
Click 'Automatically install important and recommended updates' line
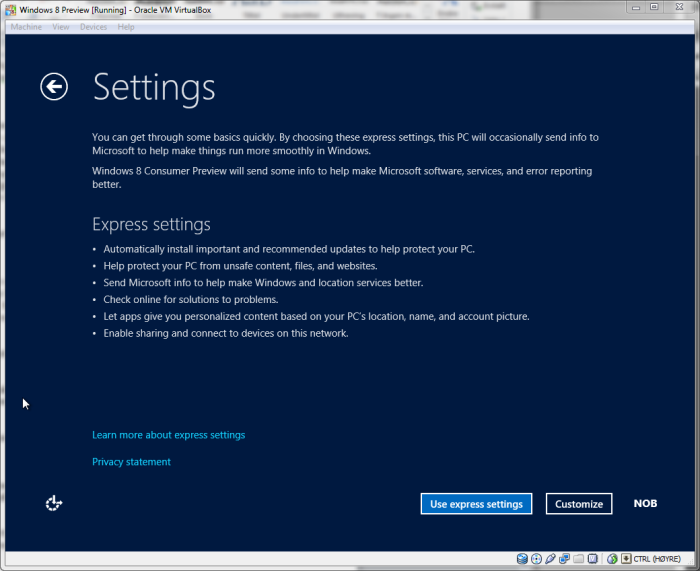click(289, 249)
